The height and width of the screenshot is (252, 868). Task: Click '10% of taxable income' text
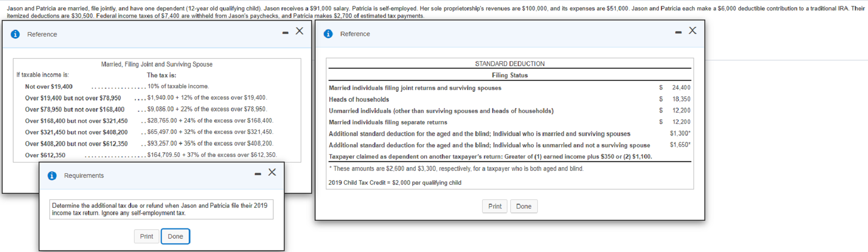click(178, 86)
